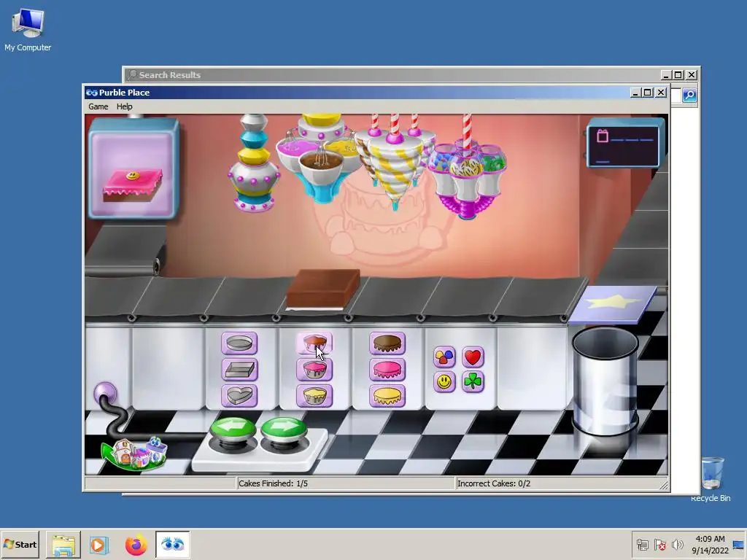Viewport: 747px width, 560px height.
Task: Click the brown cake on the conveyor belt
Action: 322,289
